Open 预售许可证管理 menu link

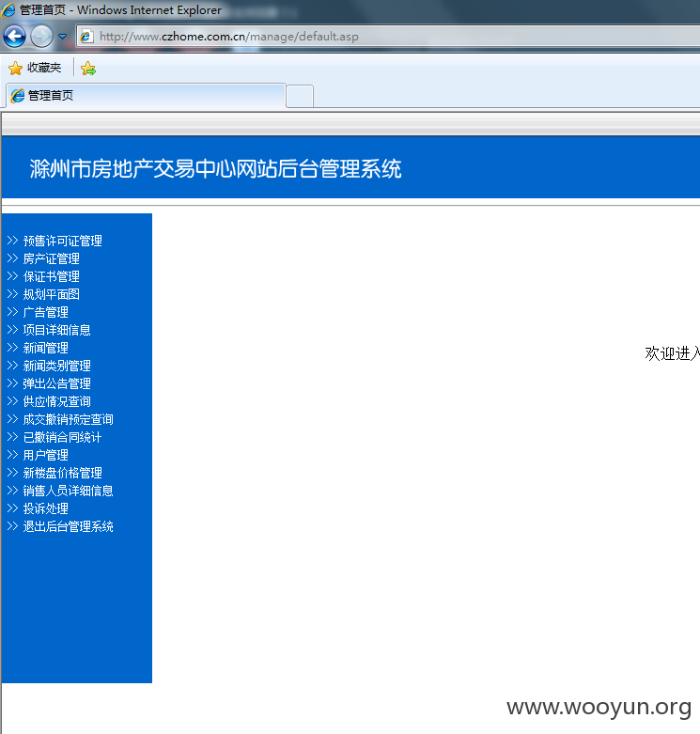(x=62, y=241)
